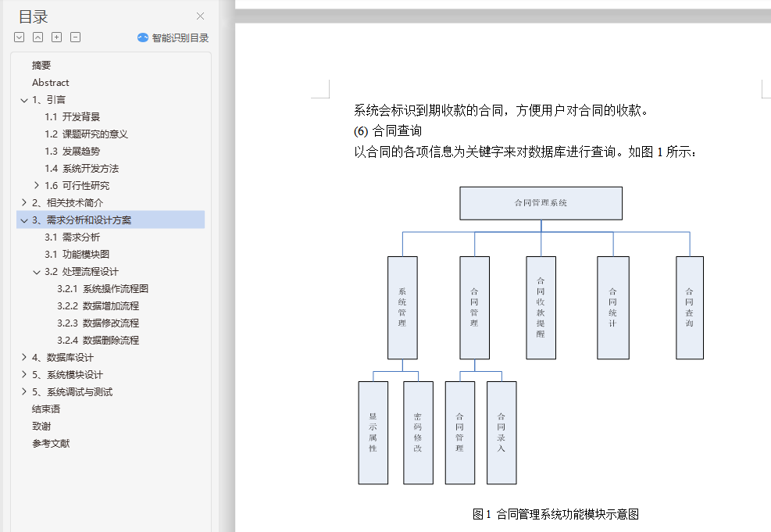Open 3.2.1 系统操作流程图
Image resolution: width=771 pixels, height=532 pixels.
pyautogui.click(x=103, y=289)
